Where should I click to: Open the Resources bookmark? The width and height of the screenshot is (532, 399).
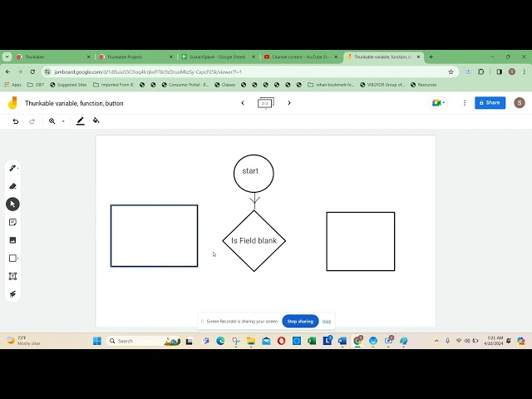(x=423, y=85)
